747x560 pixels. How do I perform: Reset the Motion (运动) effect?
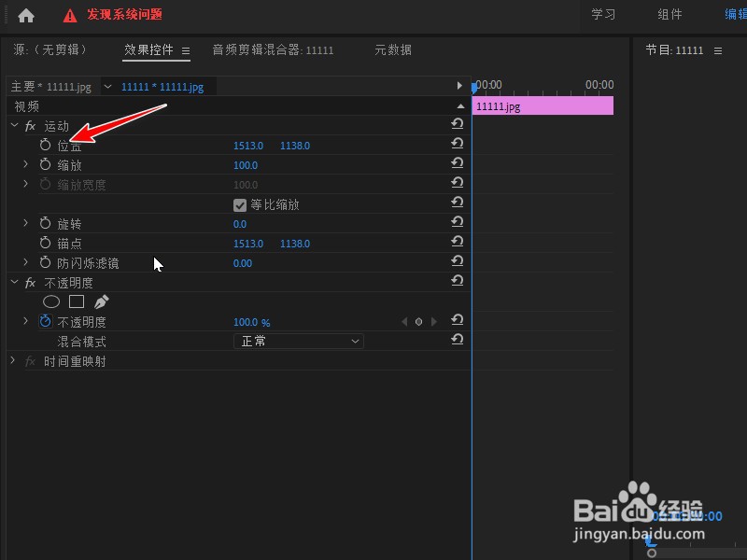[458, 124]
